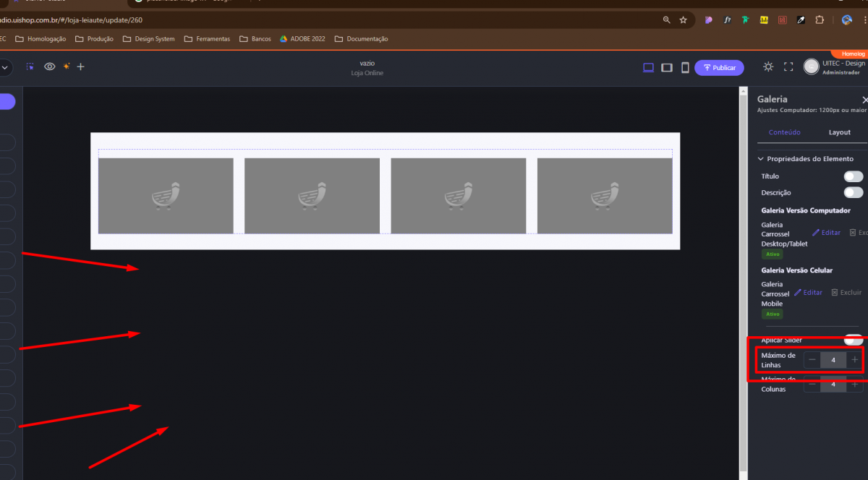
Task: Click the orange AI sparkle icon
Action: pos(66,67)
